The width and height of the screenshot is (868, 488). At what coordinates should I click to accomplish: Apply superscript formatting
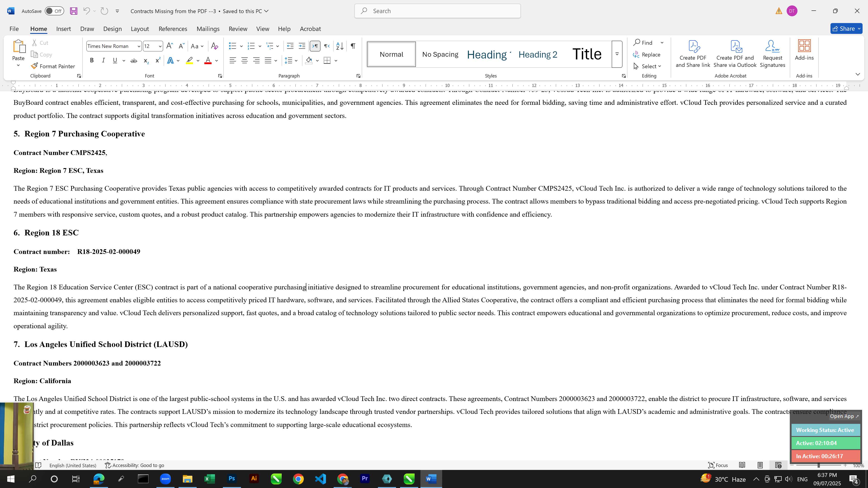click(158, 61)
